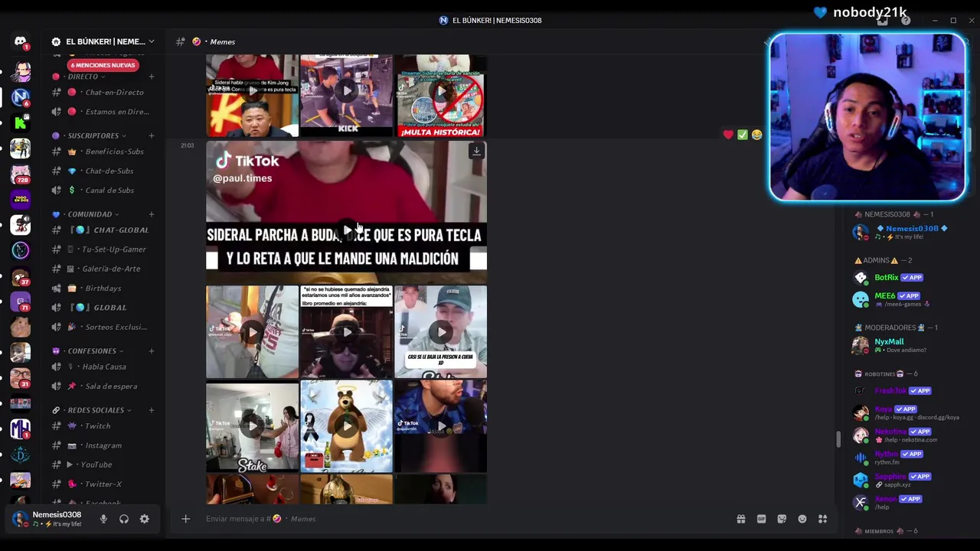Open the server icon with 728 badge
Viewport: 980px width, 551px height.
tap(21, 174)
